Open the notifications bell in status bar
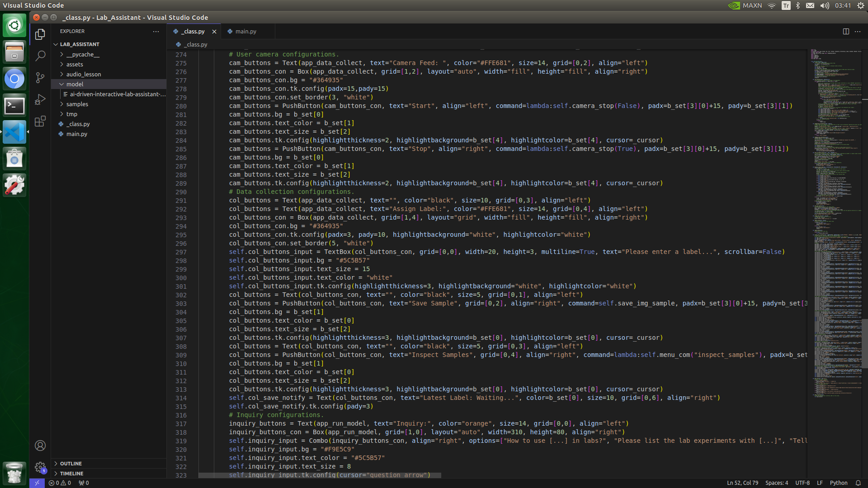Screen dimensions: 868x488 858,483
